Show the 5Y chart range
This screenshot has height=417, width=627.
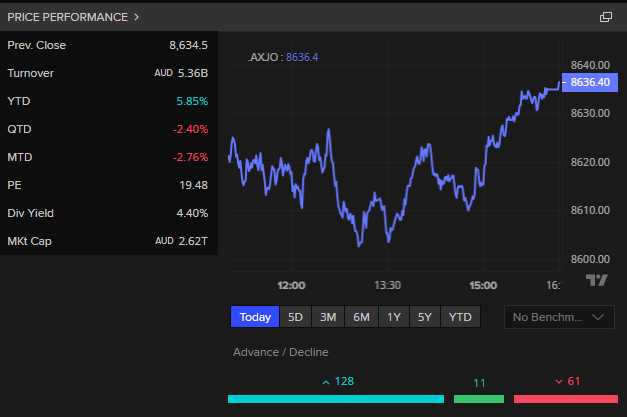click(425, 317)
